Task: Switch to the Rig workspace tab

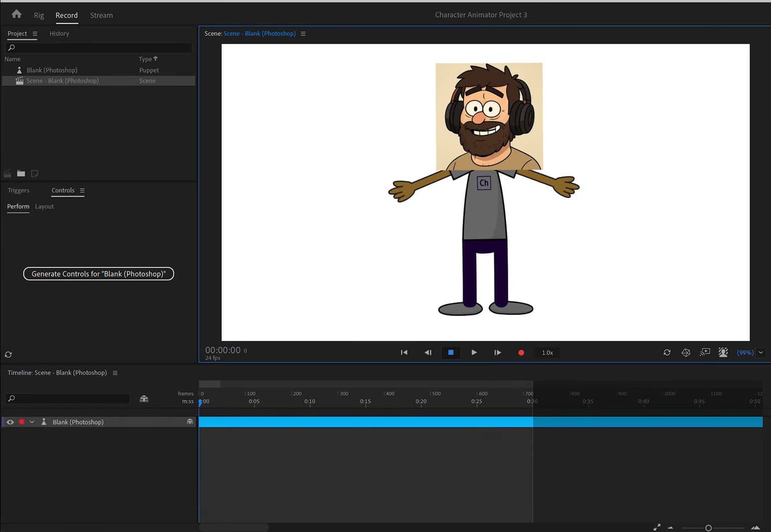Action: pos(39,16)
